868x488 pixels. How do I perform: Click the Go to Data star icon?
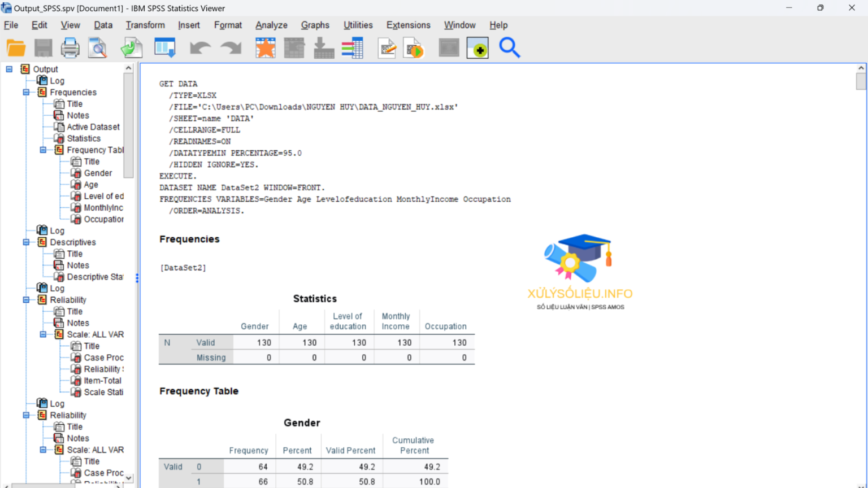click(x=265, y=48)
